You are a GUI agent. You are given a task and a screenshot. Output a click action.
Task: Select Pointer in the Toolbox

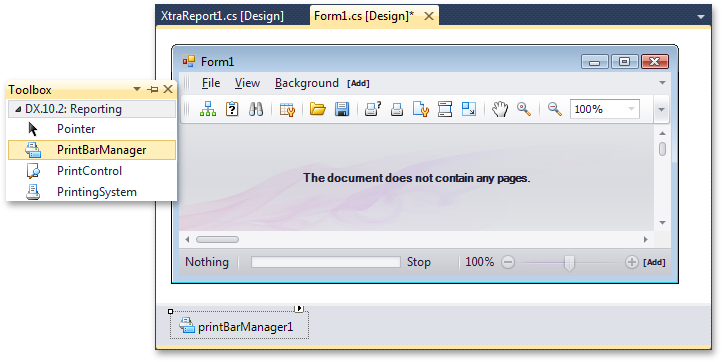pos(92,129)
